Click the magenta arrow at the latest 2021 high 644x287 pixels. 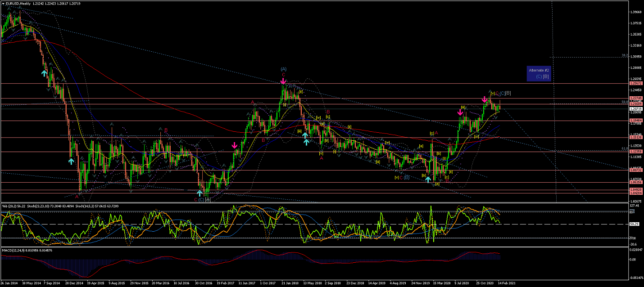[x=485, y=99]
